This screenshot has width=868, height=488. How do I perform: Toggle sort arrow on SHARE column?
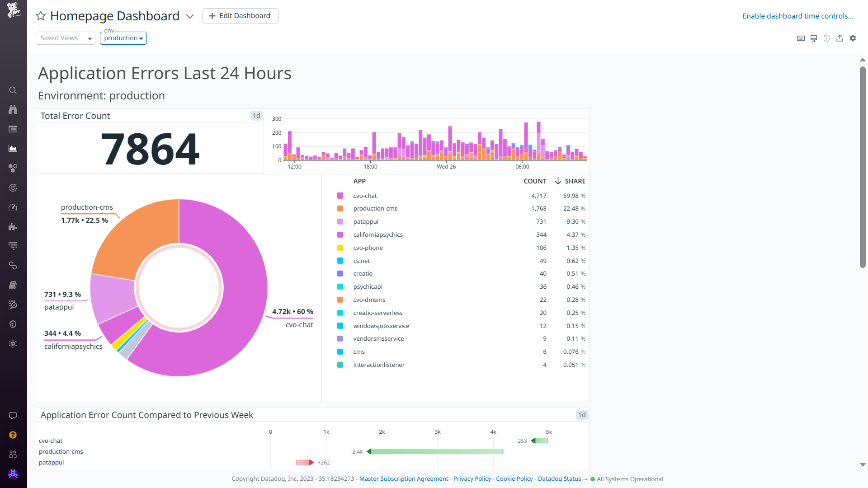point(558,181)
